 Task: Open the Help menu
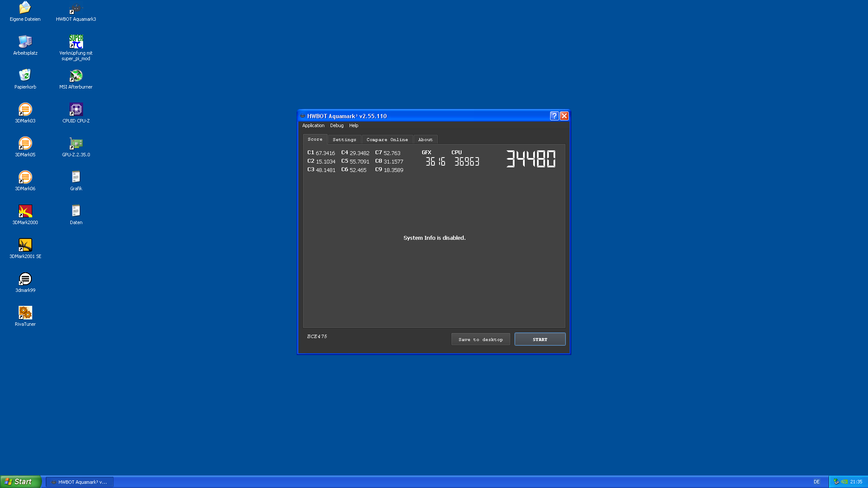(x=353, y=125)
